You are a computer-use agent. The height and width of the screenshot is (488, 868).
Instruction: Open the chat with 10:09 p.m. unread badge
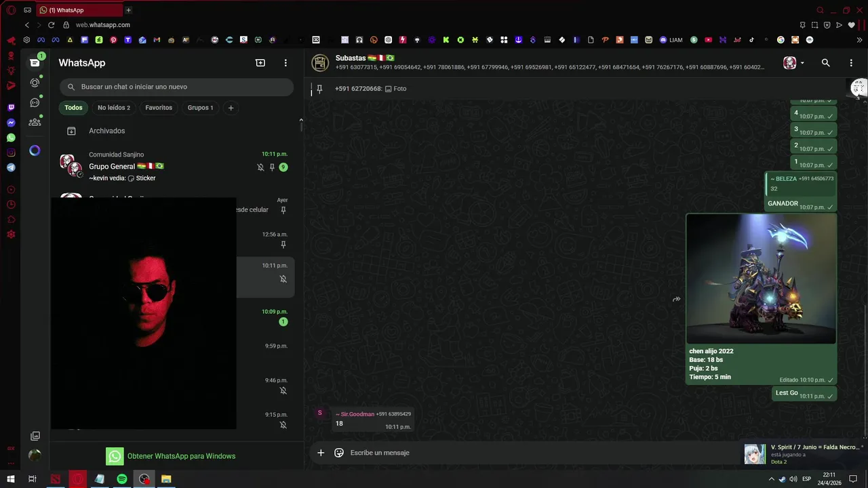[265, 317]
